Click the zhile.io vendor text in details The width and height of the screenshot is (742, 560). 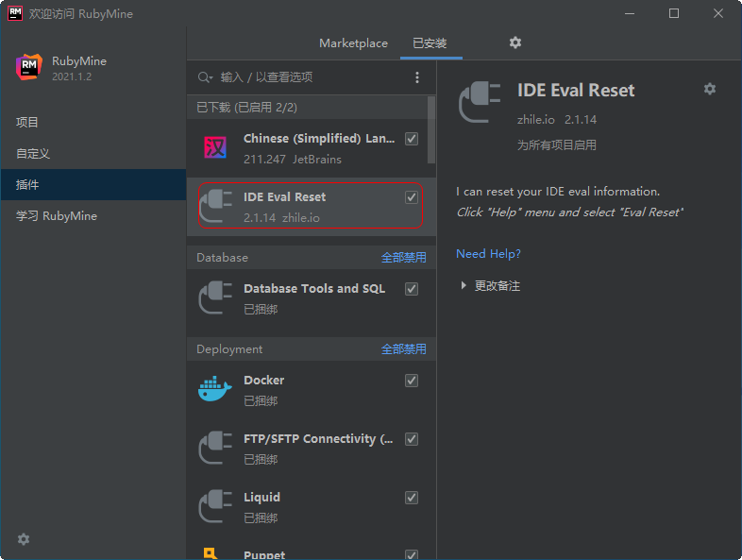tap(535, 119)
